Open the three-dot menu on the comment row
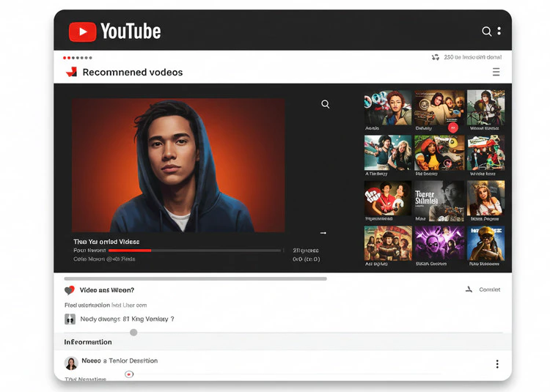 pos(497,364)
